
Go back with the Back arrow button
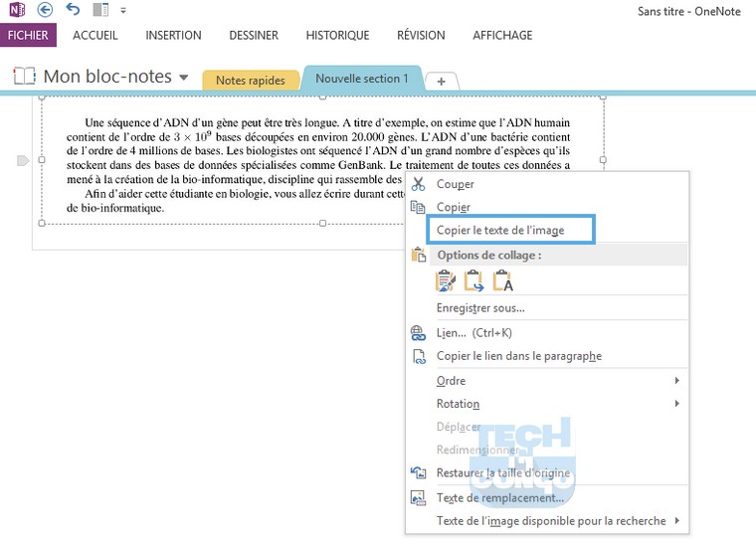[46, 10]
